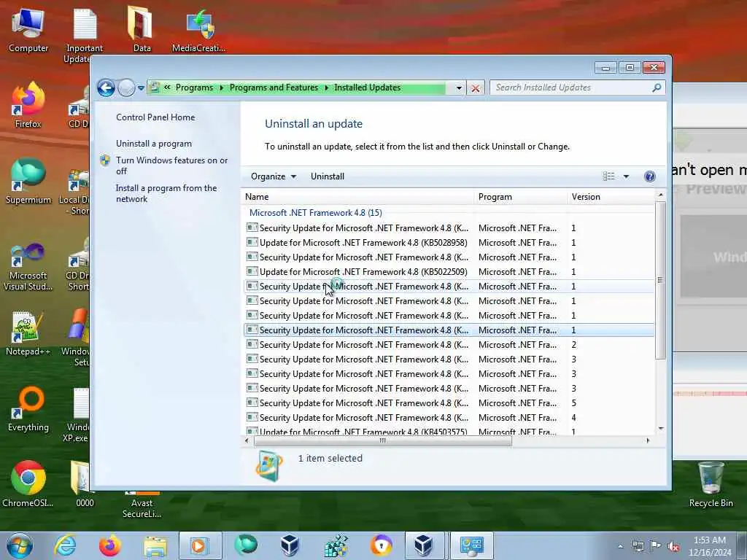
Task: Select the update KB5028958 row
Action: (x=449, y=242)
